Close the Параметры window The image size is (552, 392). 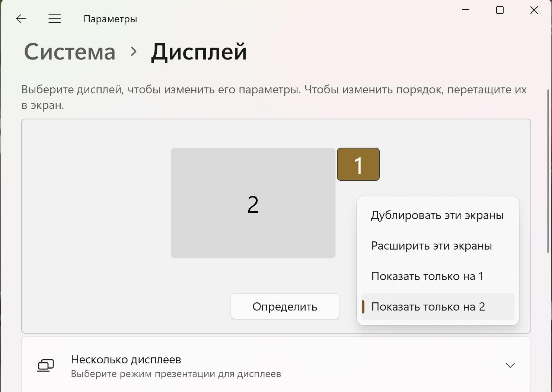pos(534,10)
